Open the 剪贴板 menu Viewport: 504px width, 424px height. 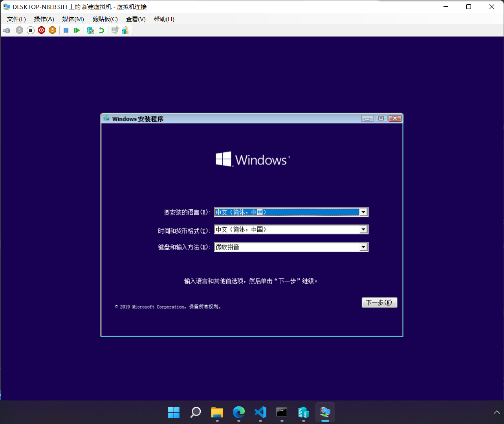(104, 19)
